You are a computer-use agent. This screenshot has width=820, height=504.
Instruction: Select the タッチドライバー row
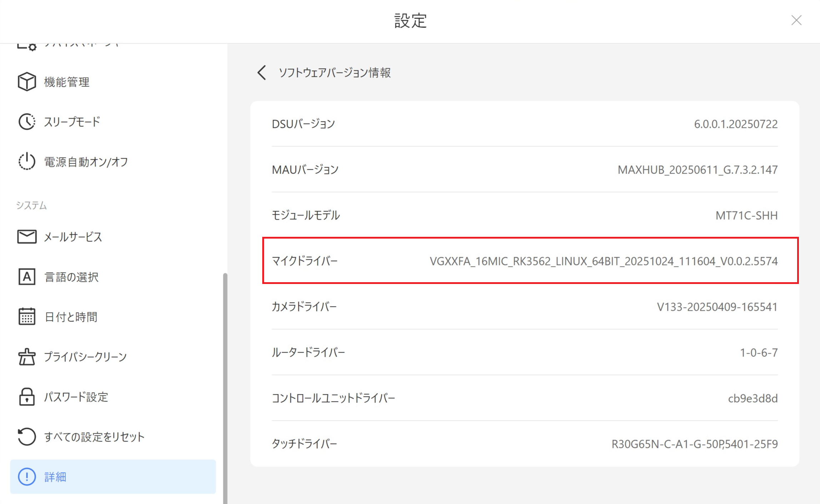pos(525,444)
